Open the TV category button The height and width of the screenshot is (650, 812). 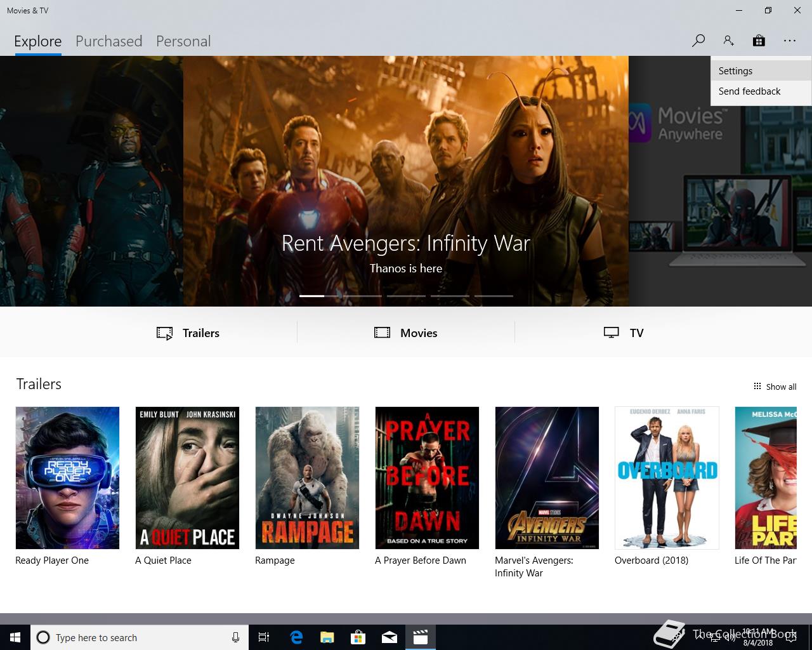(x=624, y=333)
